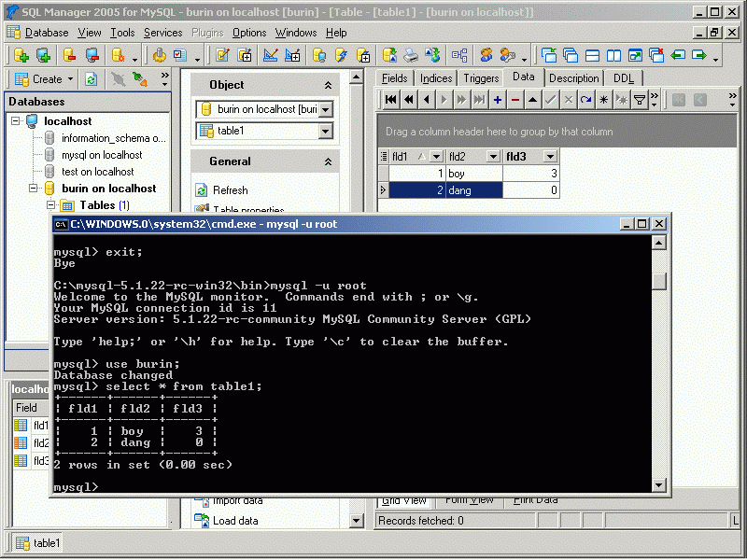
Task: Select 'mysql on localhost' in tree
Action: click(x=102, y=155)
